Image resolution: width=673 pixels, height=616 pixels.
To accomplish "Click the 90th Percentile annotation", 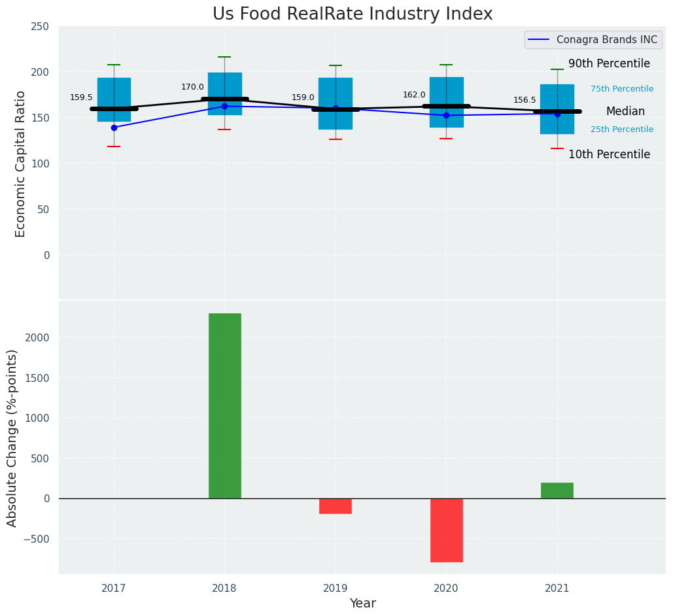I will point(609,64).
